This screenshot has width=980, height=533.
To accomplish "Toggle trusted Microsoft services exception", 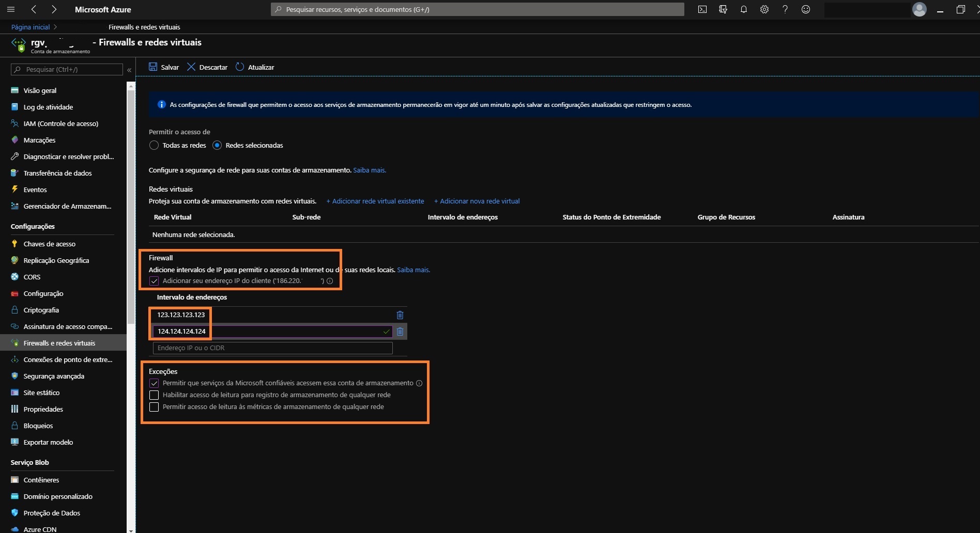I will click(x=154, y=383).
